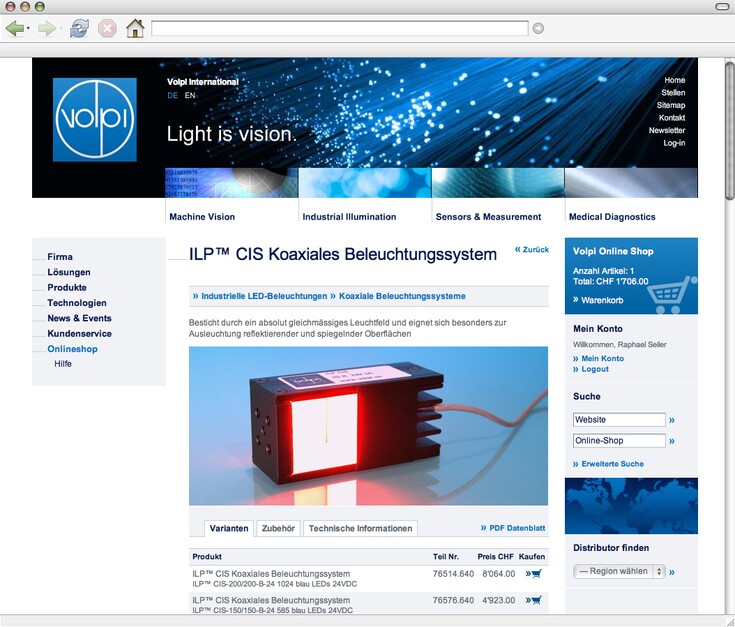Open the Machine Vision section
This screenshot has width=735, height=627.
202,217
